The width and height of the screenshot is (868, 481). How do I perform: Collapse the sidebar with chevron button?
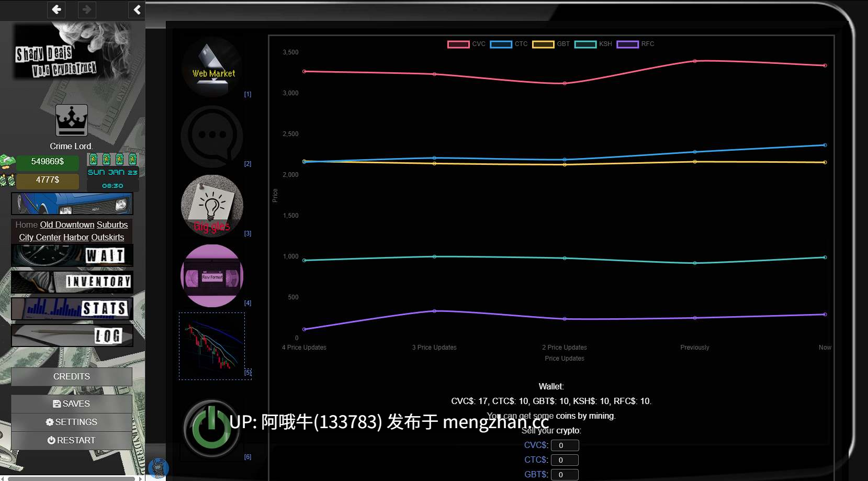coord(137,9)
